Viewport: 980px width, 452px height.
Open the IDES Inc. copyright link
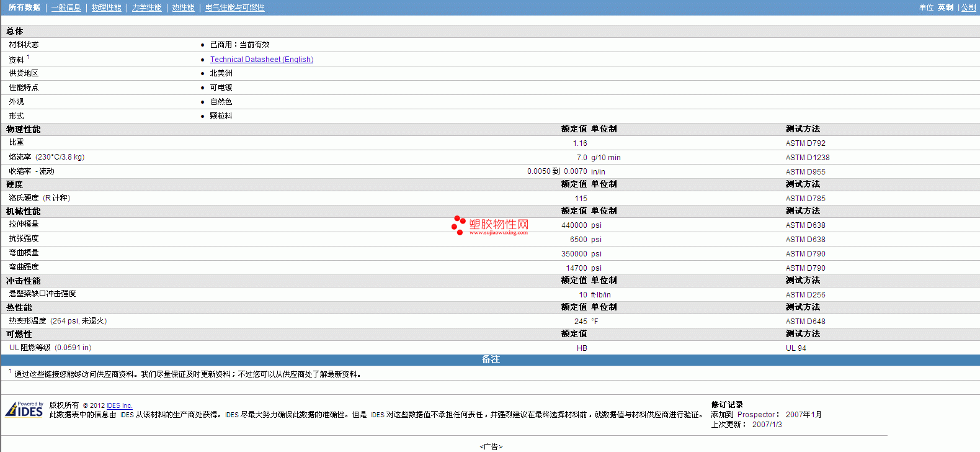(120, 405)
